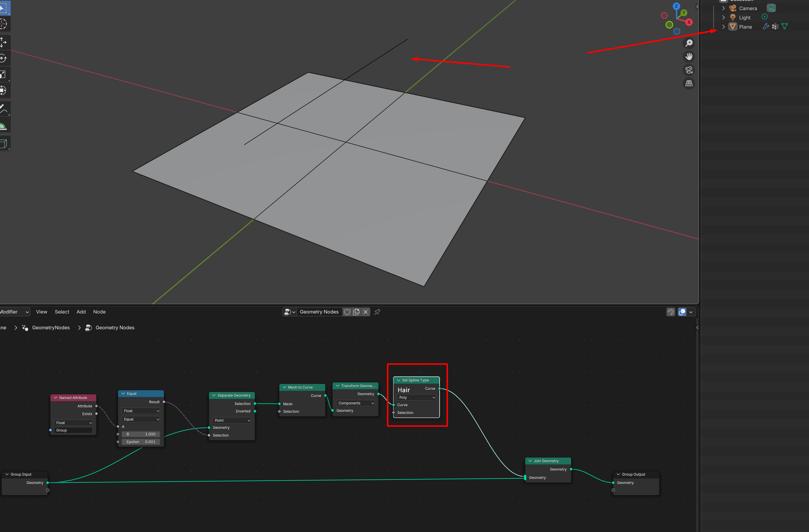This screenshot has width=809, height=532.
Task: Collapse the Set Spline Type node
Action: pos(398,380)
